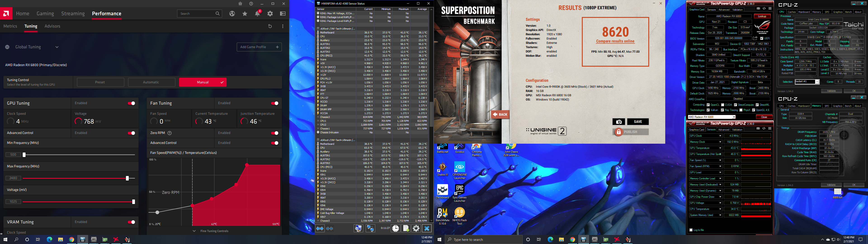Open the tuning more-options kebab menu

coord(283,26)
